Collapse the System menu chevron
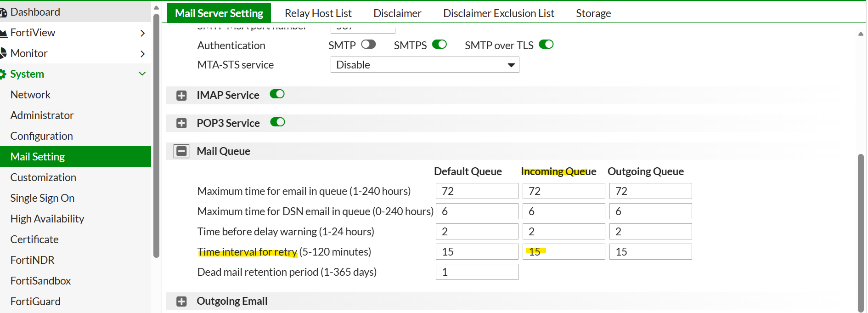 point(142,74)
